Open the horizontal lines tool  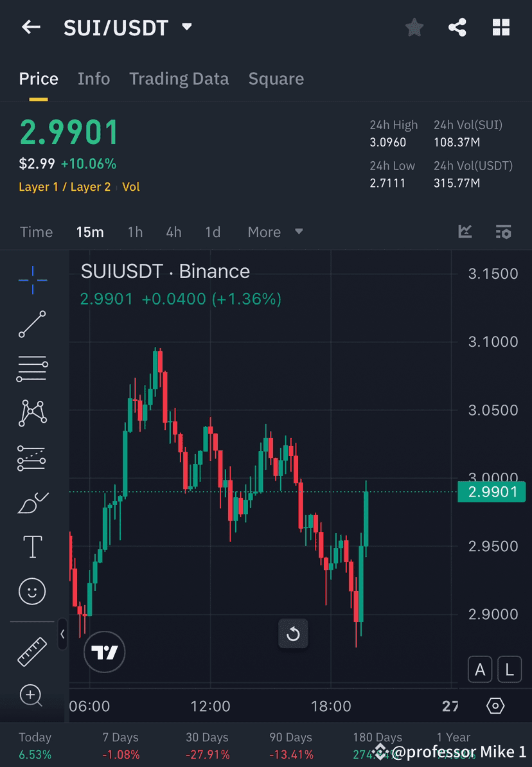32,369
